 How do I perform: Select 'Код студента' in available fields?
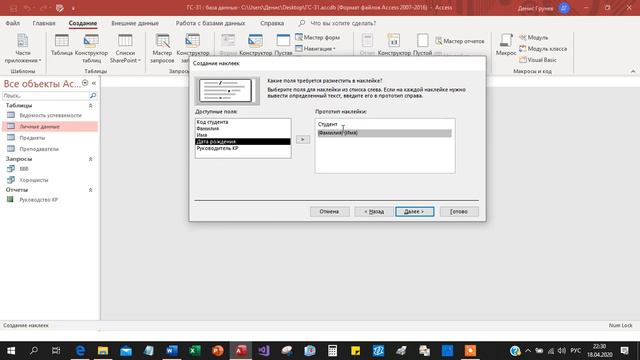(243, 122)
